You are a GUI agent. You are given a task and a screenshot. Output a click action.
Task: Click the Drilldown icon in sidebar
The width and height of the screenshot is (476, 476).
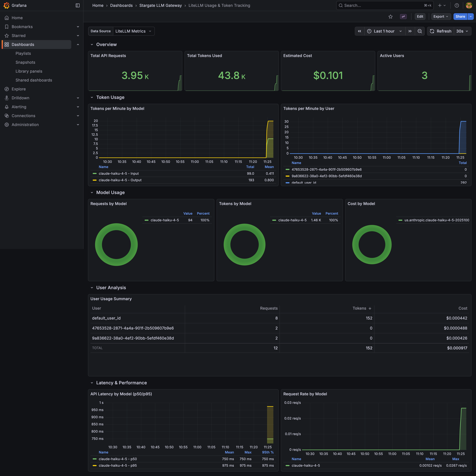(7, 98)
